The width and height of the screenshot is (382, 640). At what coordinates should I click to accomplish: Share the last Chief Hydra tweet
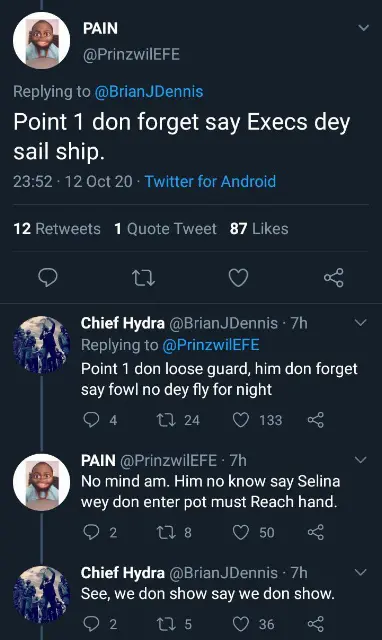(315, 624)
